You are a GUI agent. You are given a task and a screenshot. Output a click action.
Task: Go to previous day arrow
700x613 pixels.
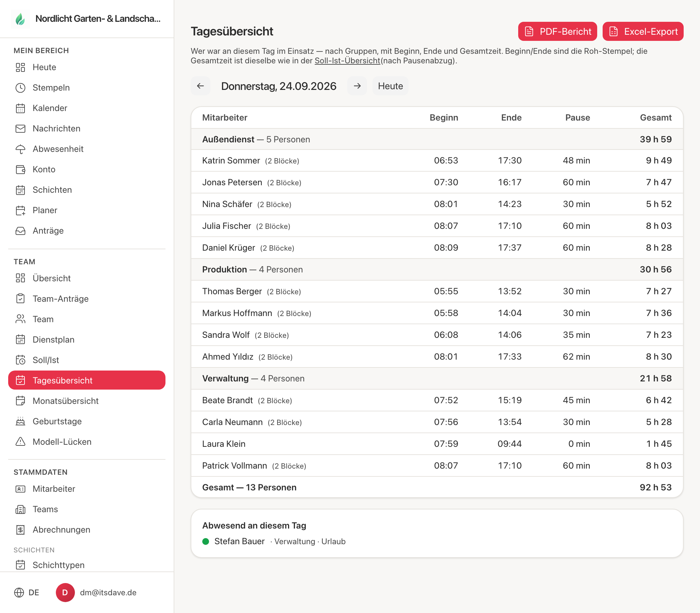[201, 86]
